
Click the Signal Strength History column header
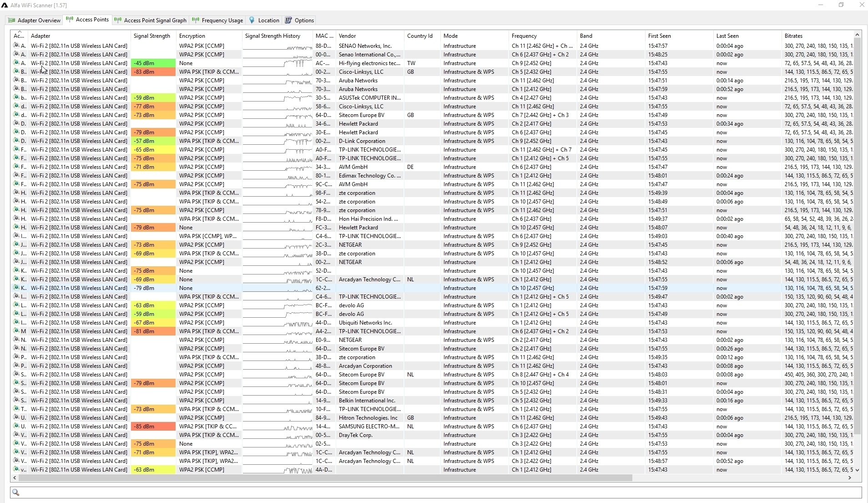click(x=278, y=36)
